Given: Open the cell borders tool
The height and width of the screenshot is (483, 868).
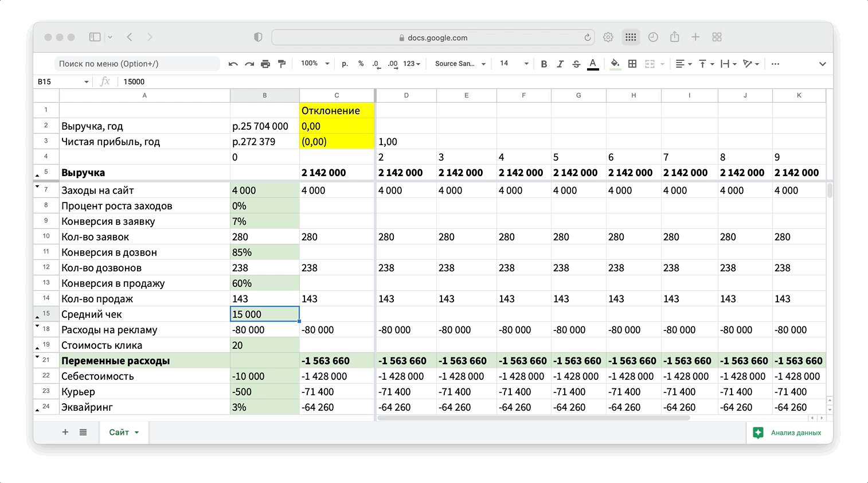Looking at the screenshot, I should 632,64.
